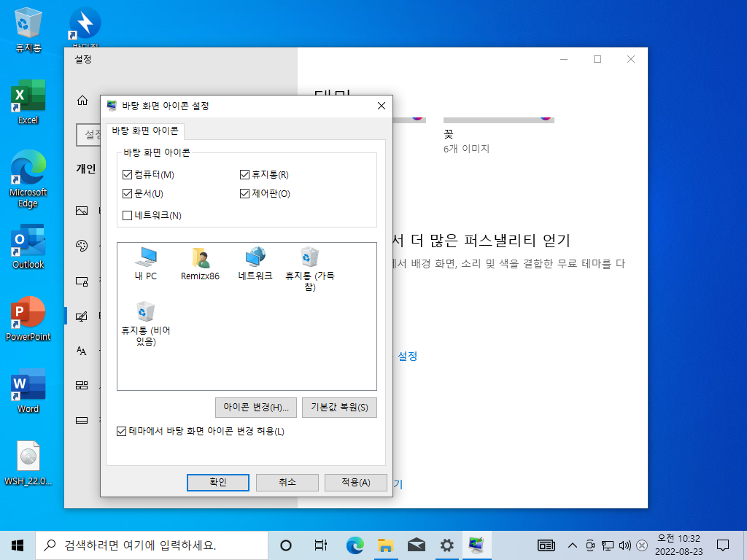747x560 pixels.
Task: Uncheck the 제어판(O) checkbox
Action: (244, 193)
